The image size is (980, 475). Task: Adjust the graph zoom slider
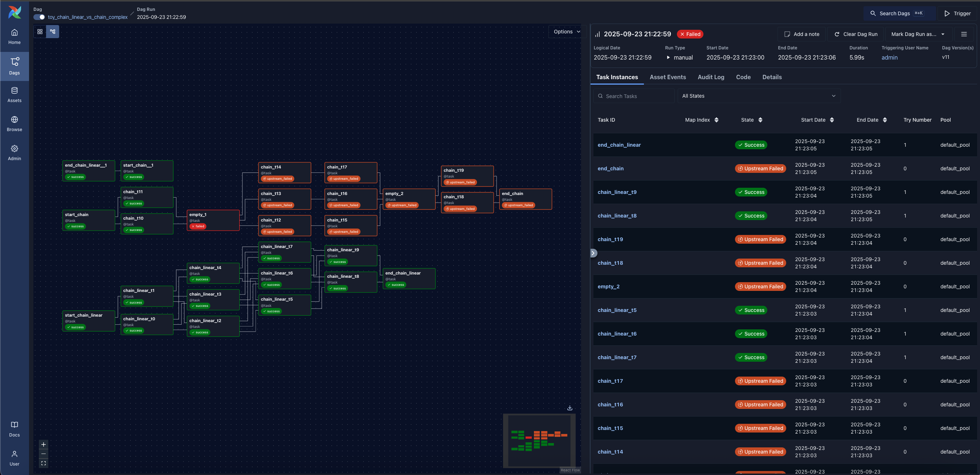(43, 454)
